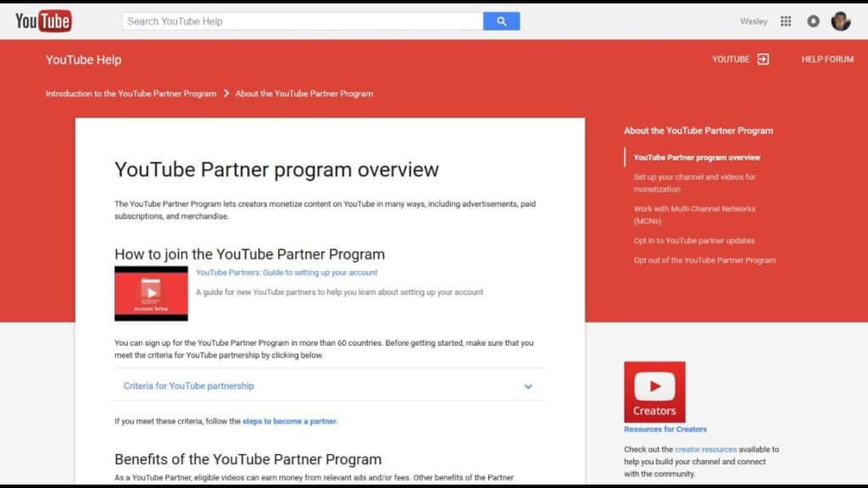The height and width of the screenshot is (488, 868).
Task: Click the YouTube logo
Action: click(42, 20)
